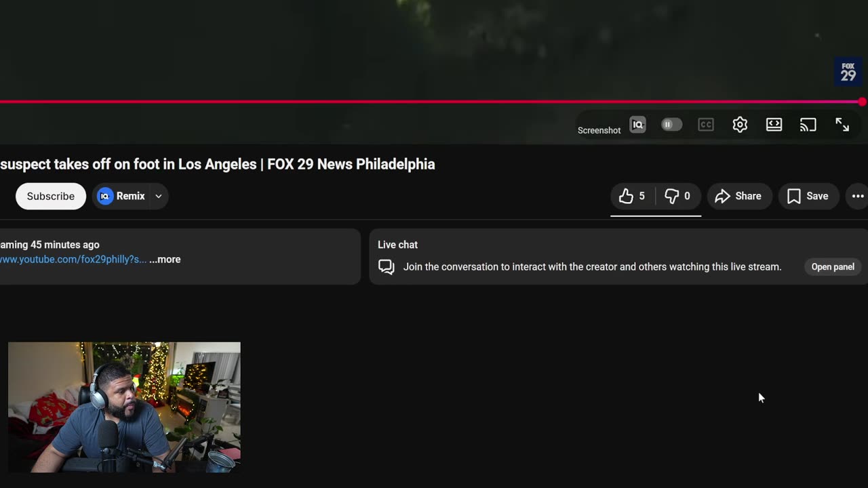
Task: Save video to a playlist
Action: (x=808, y=196)
